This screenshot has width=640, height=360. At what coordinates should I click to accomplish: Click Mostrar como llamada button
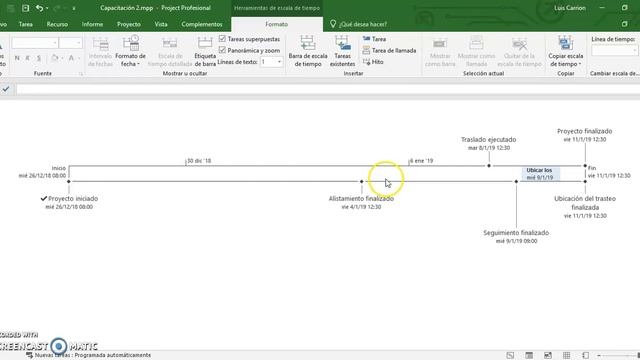(476, 51)
